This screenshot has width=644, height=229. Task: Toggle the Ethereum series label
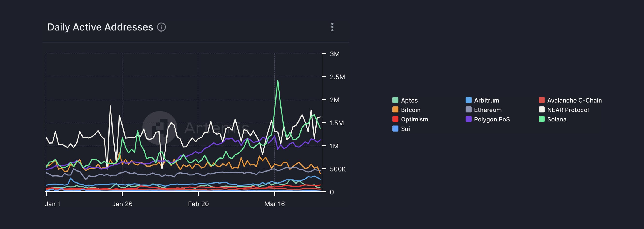[x=488, y=110]
